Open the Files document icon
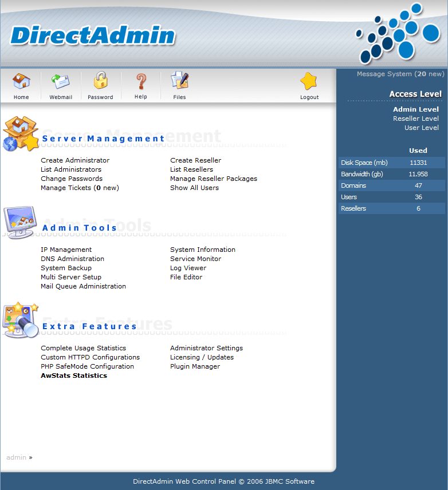448x490 pixels. pyautogui.click(x=179, y=81)
